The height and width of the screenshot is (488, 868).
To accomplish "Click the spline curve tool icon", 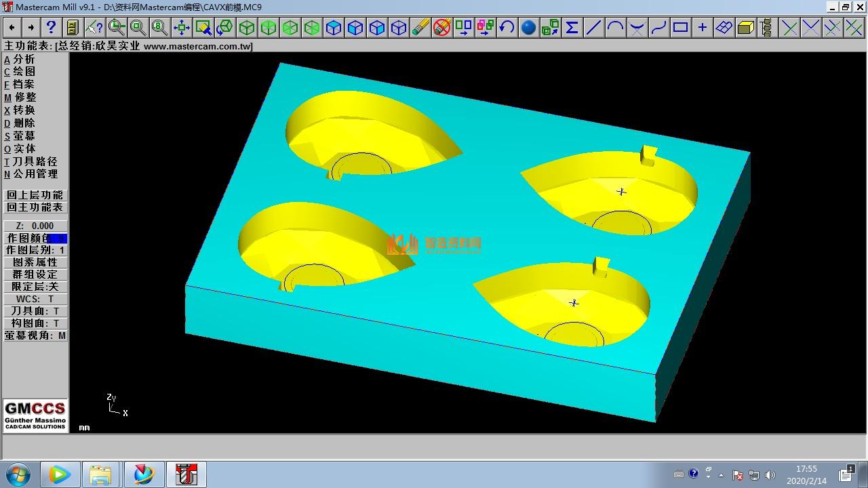I will coord(658,27).
